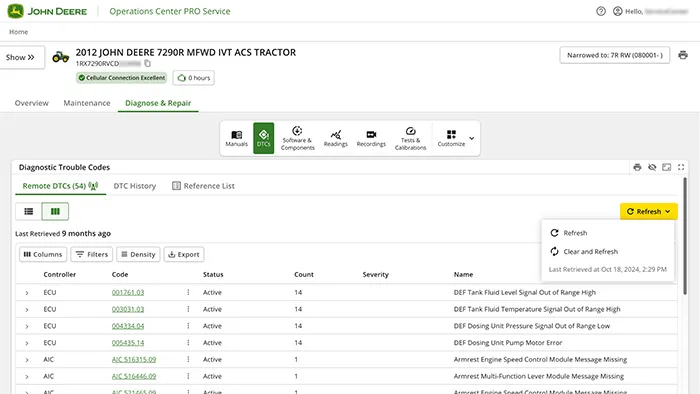Click the Filters button
The height and width of the screenshot is (394, 700).
[92, 254]
